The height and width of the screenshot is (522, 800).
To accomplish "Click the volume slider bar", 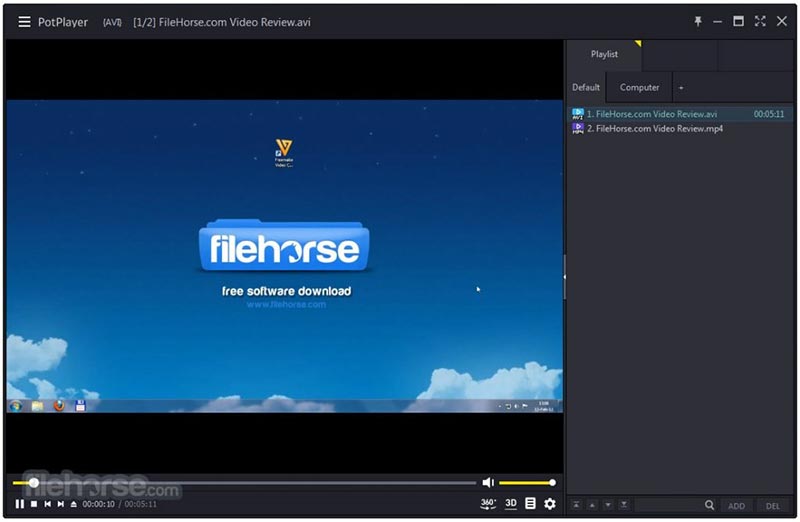I will point(526,483).
